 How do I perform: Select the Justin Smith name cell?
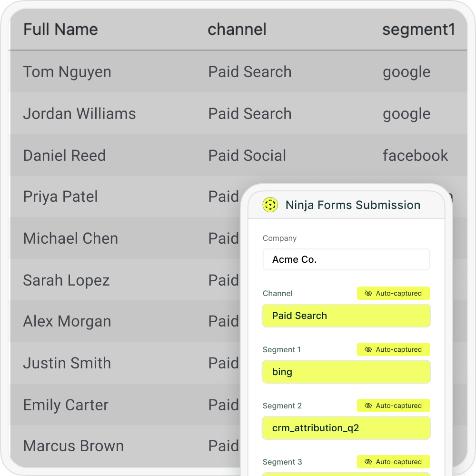coord(67,363)
